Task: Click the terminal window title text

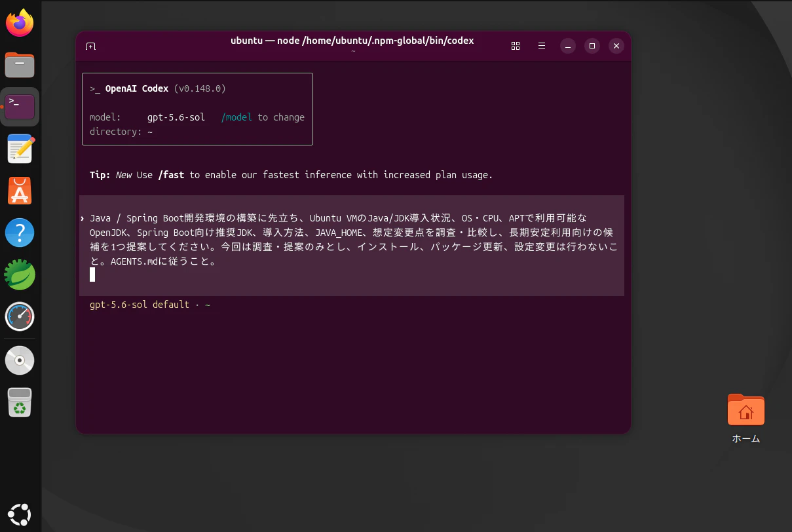Action: (x=352, y=41)
